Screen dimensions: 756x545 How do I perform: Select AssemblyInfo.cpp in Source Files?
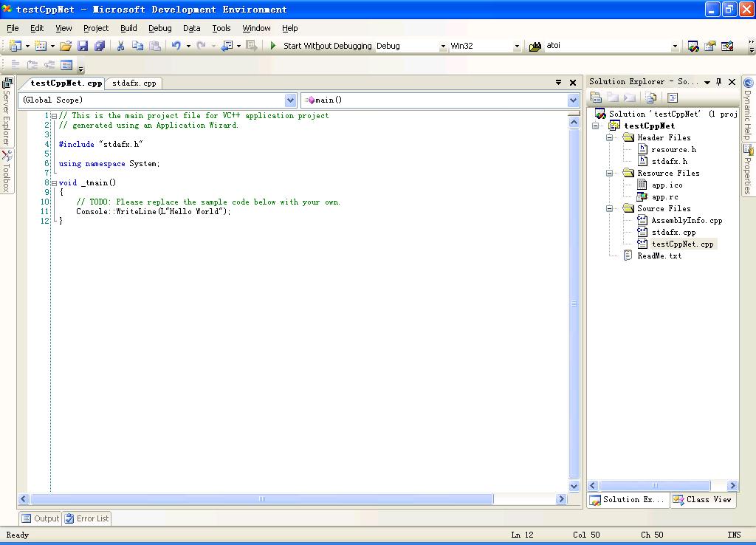pos(686,220)
